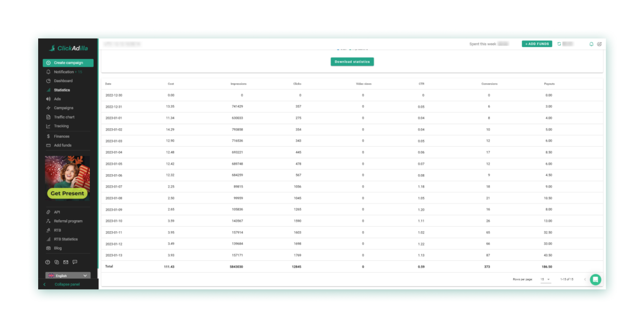Click the speech bubble icon in sidebar
Screen dimensions: 644x328
(75, 262)
